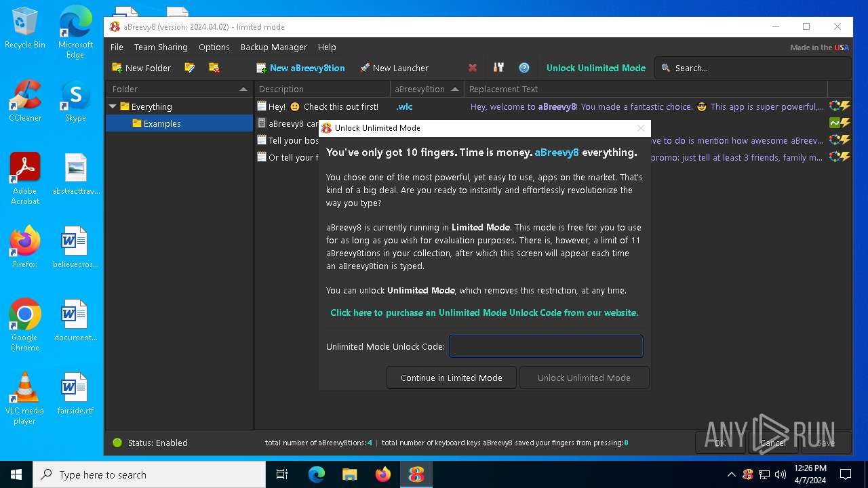This screenshot has height=488, width=868.
Task: Click Unlock Unlimited Mode in toolbar
Action: click(596, 68)
